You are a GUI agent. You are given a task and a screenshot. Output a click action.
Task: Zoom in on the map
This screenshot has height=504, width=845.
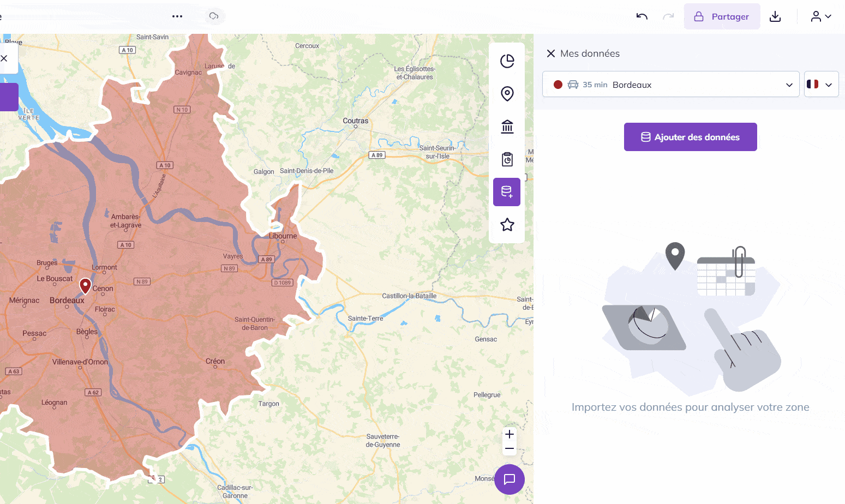click(509, 434)
